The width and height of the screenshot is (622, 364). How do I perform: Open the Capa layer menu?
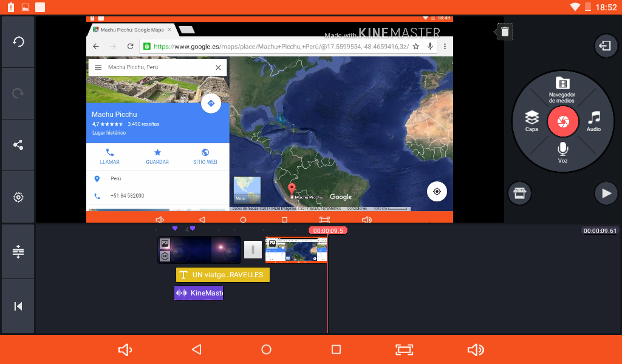point(531,121)
